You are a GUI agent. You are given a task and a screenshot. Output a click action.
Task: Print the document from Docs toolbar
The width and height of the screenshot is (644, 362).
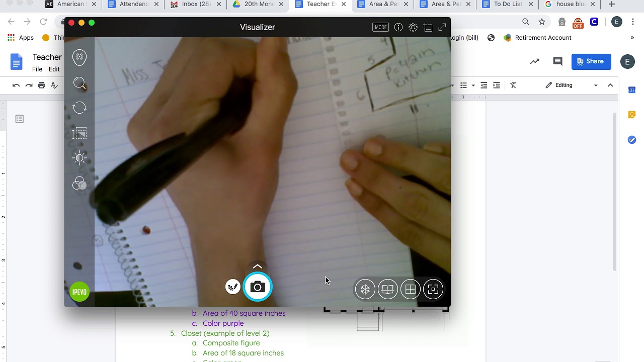pyautogui.click(x=42, y=85)
